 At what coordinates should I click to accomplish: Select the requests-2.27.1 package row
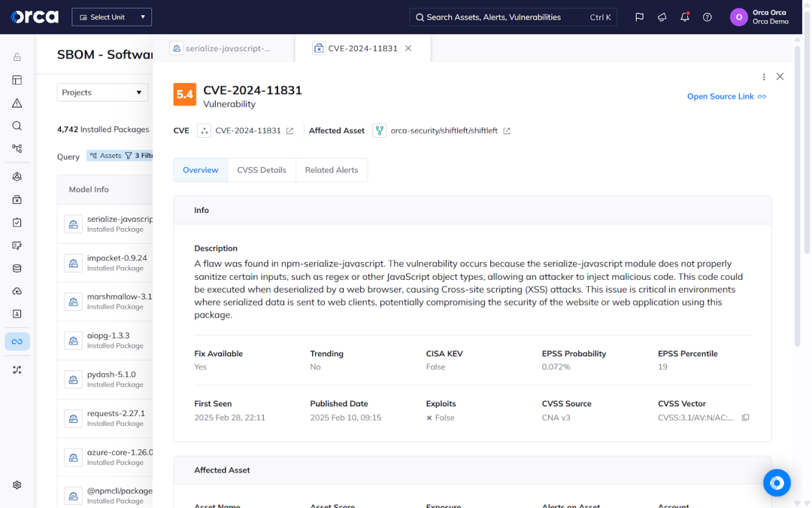pos(105,418)
